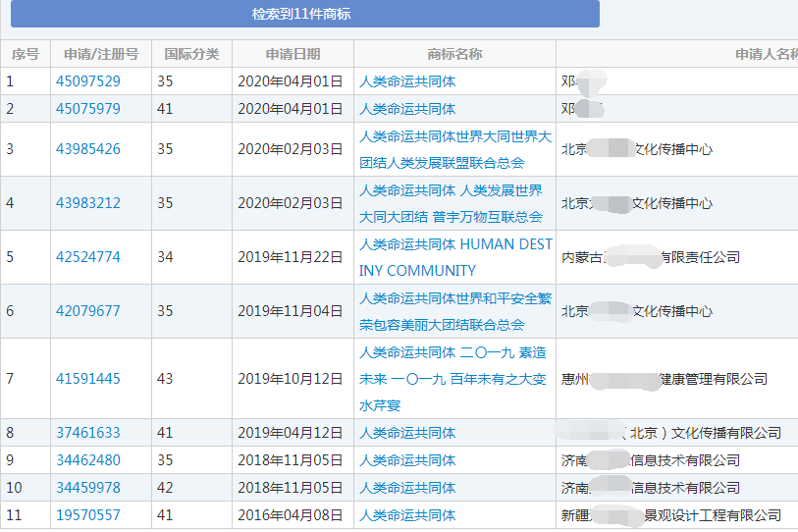Open trademark 人类命运共同体 in row 9
The height and width of the screenshot is (532, 798).
coord(407,460)
